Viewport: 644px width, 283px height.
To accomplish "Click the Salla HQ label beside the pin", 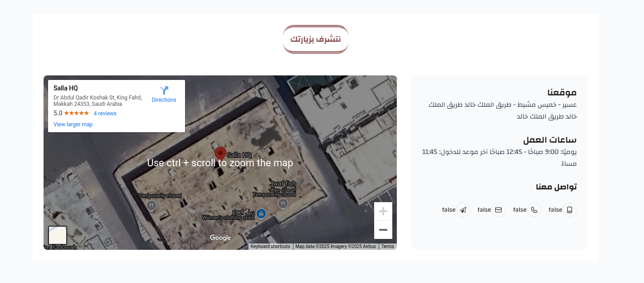I will point(239,155).
